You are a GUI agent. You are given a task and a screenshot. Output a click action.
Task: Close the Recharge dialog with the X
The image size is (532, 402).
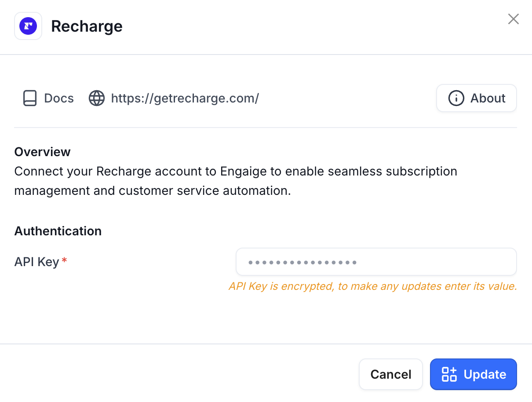[x=513, y=19]
